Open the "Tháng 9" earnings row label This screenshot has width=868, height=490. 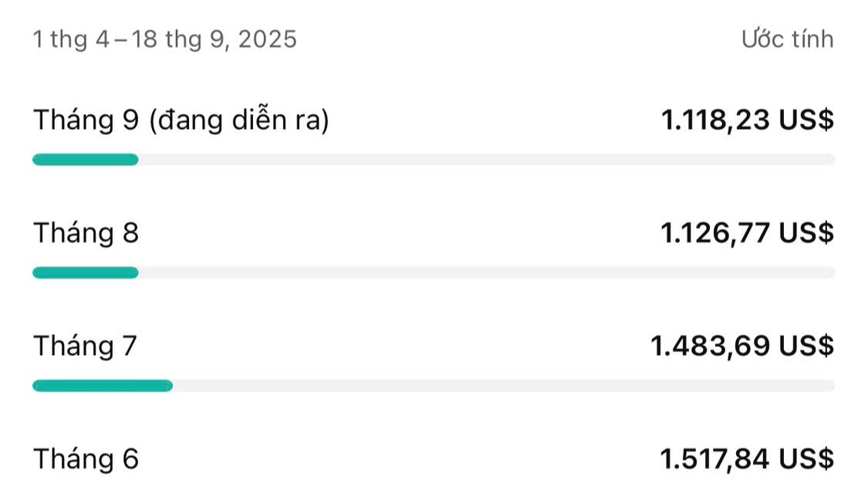(86, 121)
